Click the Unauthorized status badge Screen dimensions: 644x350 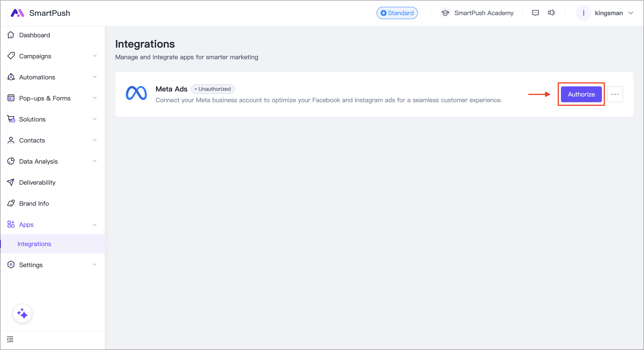click(x=212, y=89)
